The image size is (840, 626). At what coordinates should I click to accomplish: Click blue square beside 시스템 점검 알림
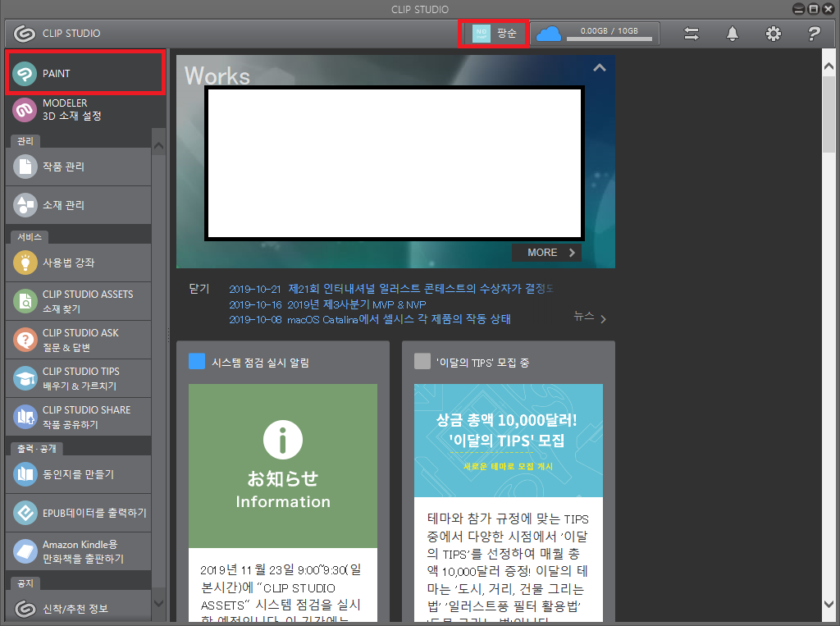pos(197,361)
